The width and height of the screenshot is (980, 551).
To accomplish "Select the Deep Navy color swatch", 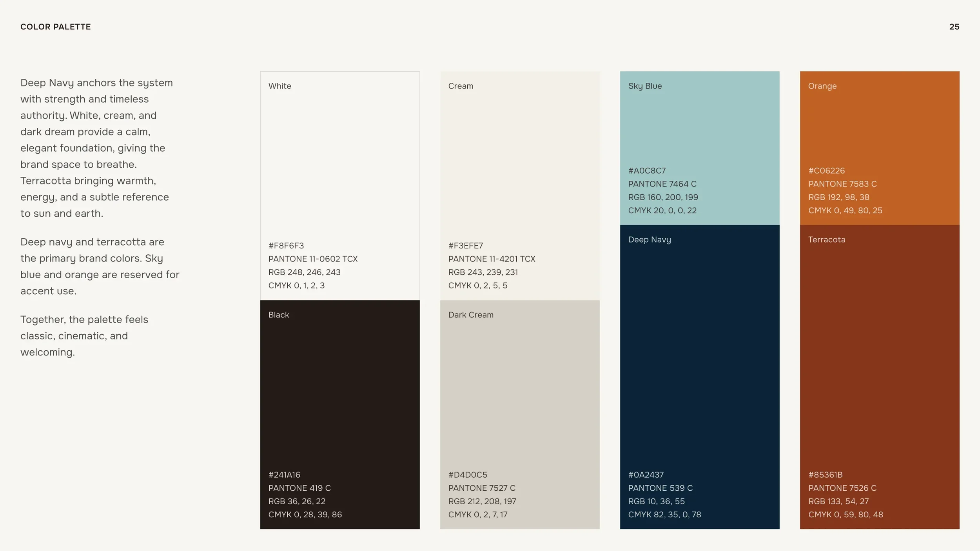I will pyautogui.click(x=700, y=377).
